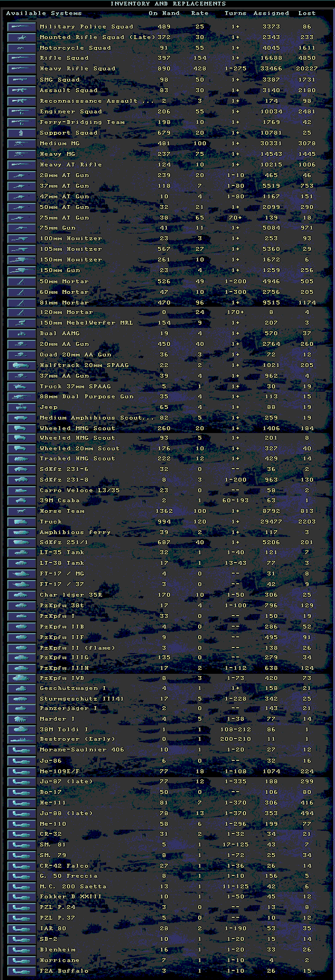Image resolution: width=335 pixels, height=980 pixels.
Task: Click the Motorcycle Squad unit icon
Action: click(21, 47)
